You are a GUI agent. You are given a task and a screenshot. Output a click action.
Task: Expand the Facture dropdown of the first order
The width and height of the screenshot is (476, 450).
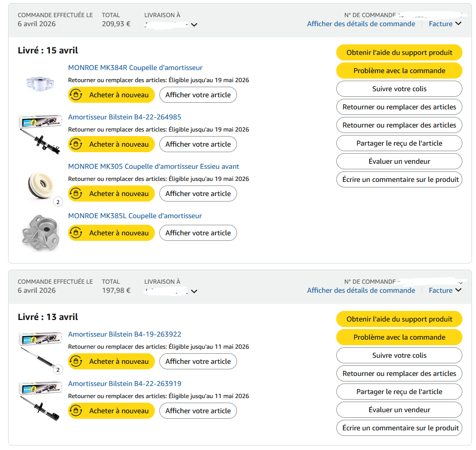click(x=445, y=23)
